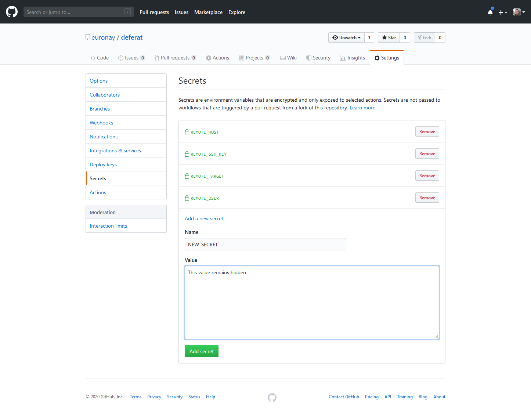Remove the REMOTE_HOST secret
This screenshot has width=531, height=420.
click(427, 131)
